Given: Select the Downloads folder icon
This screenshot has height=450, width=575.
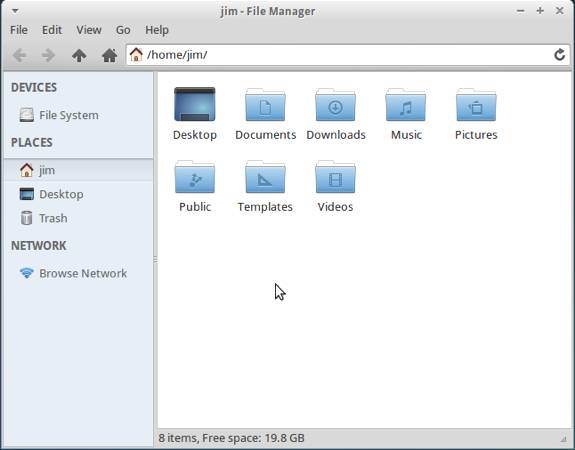Looking at the screenshot, I should (x=336, y=105).
